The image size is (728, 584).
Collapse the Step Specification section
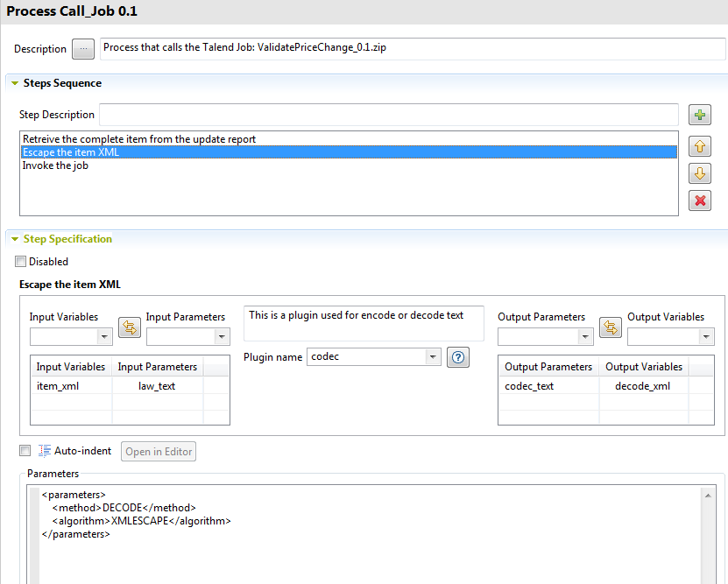tap(15, 239)
